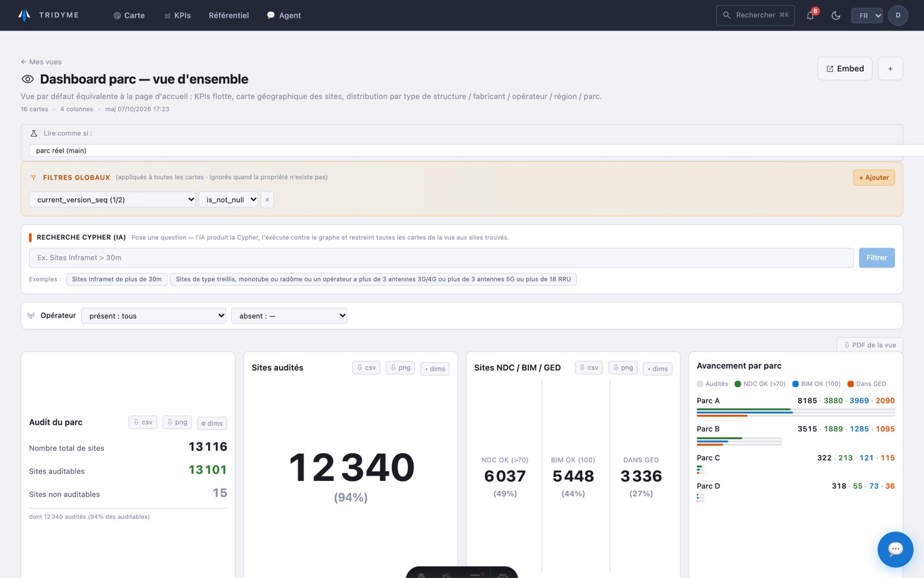Toggle the Dans GED legend item
This screenshot has height=578, width=924.
[867, 384]
